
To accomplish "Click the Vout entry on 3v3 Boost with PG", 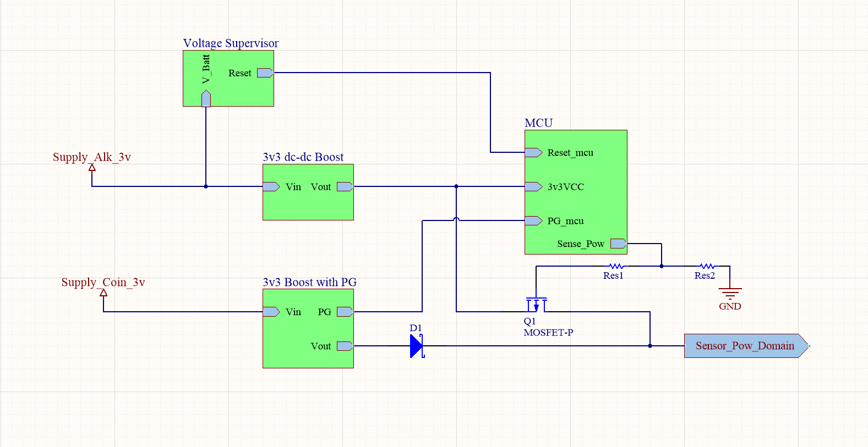I will [x=345, y=346].
